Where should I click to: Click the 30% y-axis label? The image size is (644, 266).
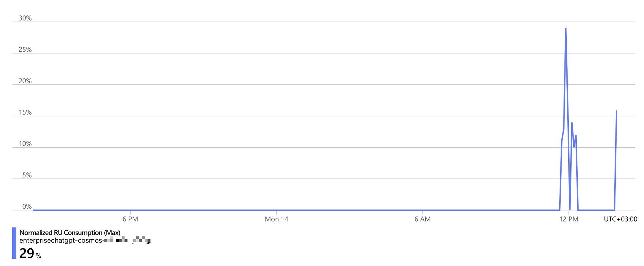click(25, 18)
